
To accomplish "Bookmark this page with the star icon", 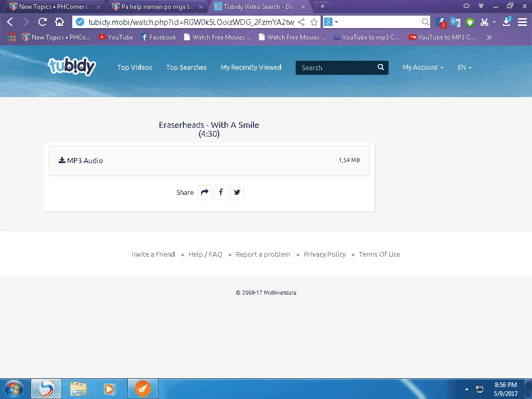I will [314, 22].
